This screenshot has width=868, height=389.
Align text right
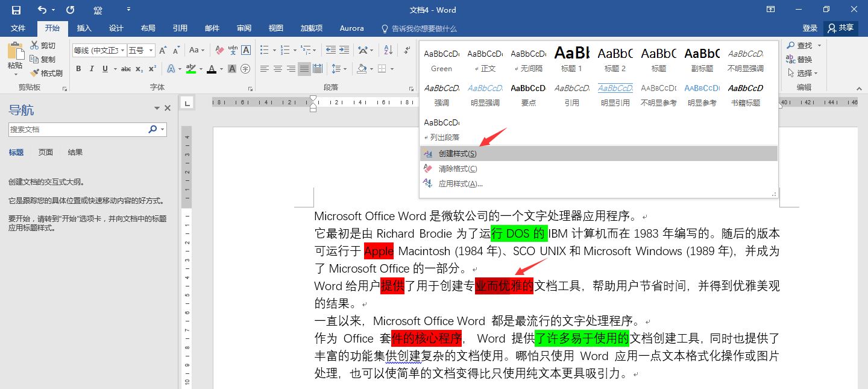click(x=291, y=69)
